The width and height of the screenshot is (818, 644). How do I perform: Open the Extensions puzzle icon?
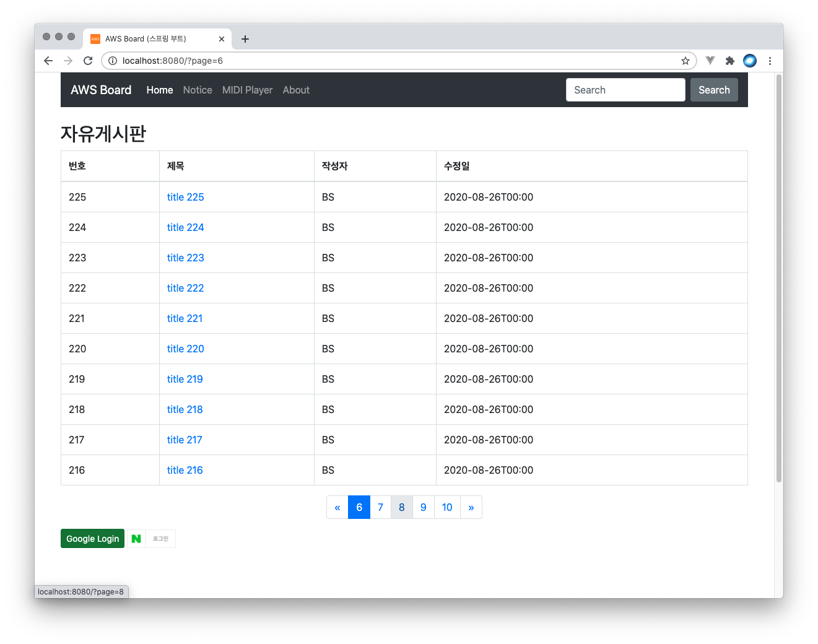[730, 61]
